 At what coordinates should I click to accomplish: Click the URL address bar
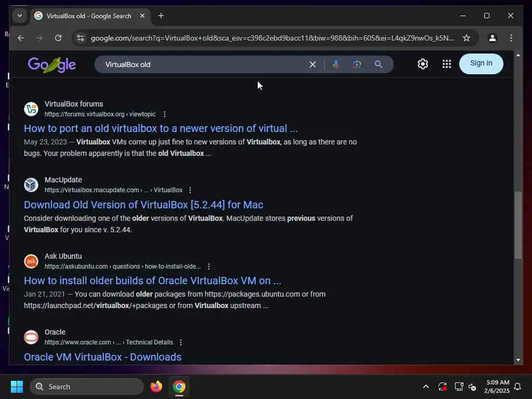(272, 38)
